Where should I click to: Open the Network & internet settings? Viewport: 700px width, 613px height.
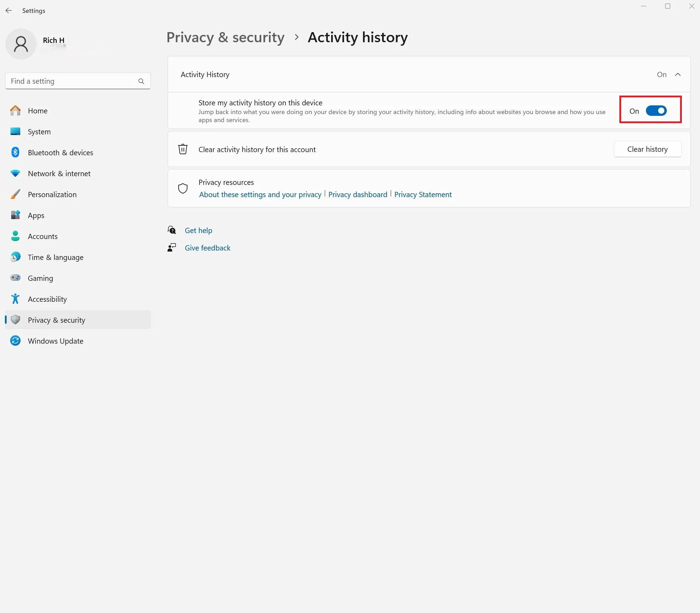[59, 173]
